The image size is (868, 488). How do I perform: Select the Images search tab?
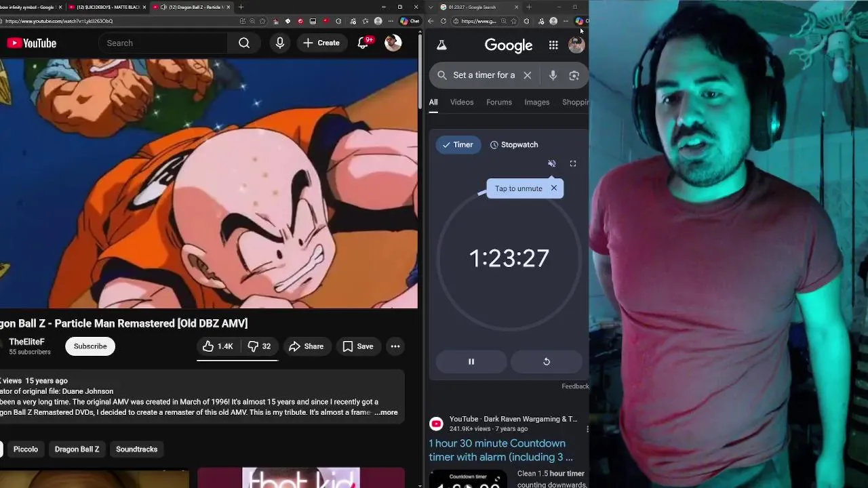coord(537,102)
